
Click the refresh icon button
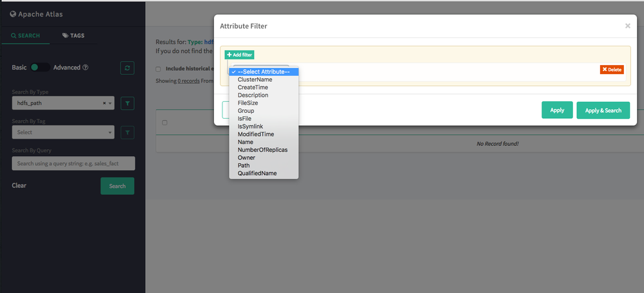click(x=128, y=68)
